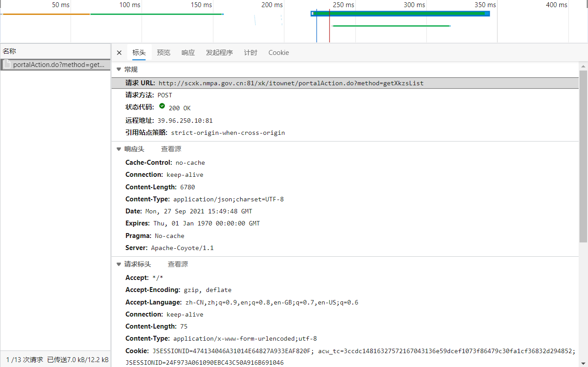Click the application/json;charset=UTF-8 content type
This screenshot has height=367, width=588.
click(x=229, y=199)
